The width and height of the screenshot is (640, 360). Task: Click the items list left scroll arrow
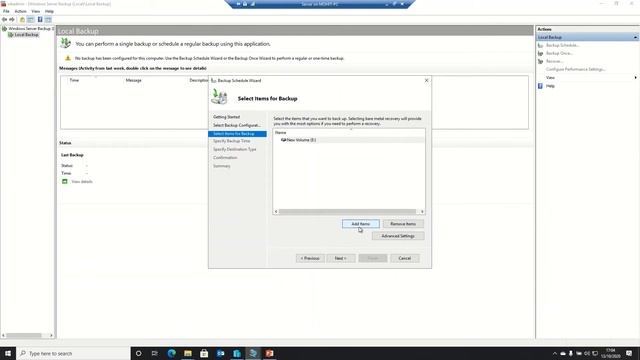276,211
